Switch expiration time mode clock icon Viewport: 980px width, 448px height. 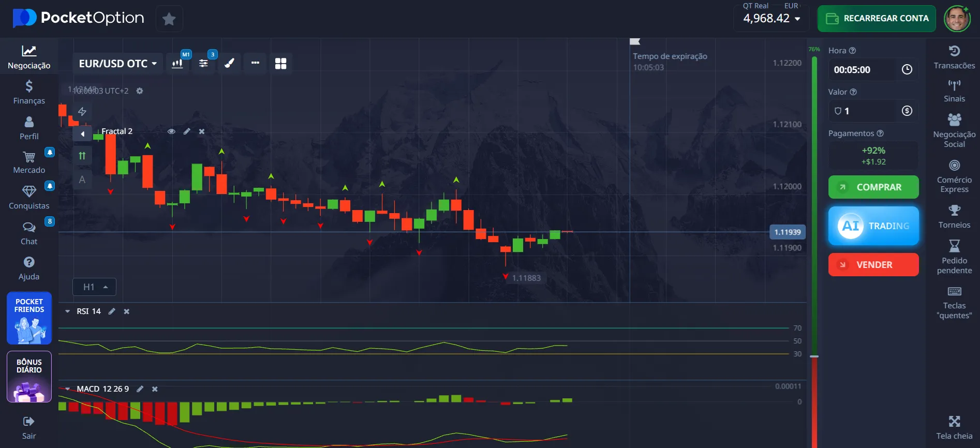907,69
